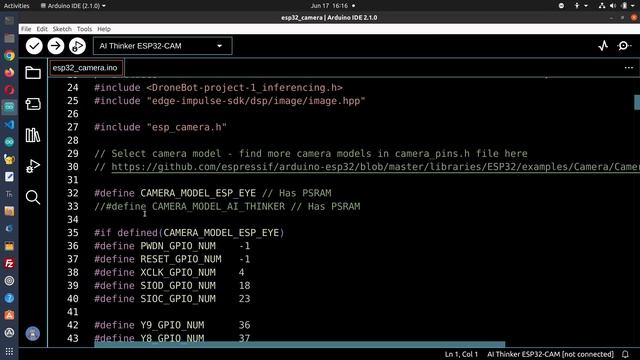Image resolution: width=640 pixels, height=360 pixels.
Task: Start debugging with the toolbar debug button
Action: click(77, 46)
